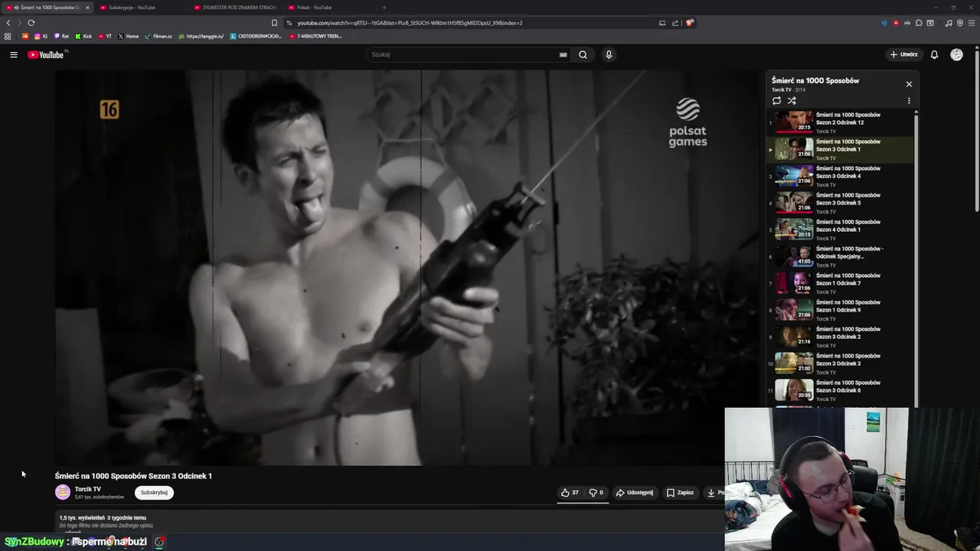This screenshot has height=551, width=980.
Task: Click the video player area to pause
Action: (x=407, y=268)
